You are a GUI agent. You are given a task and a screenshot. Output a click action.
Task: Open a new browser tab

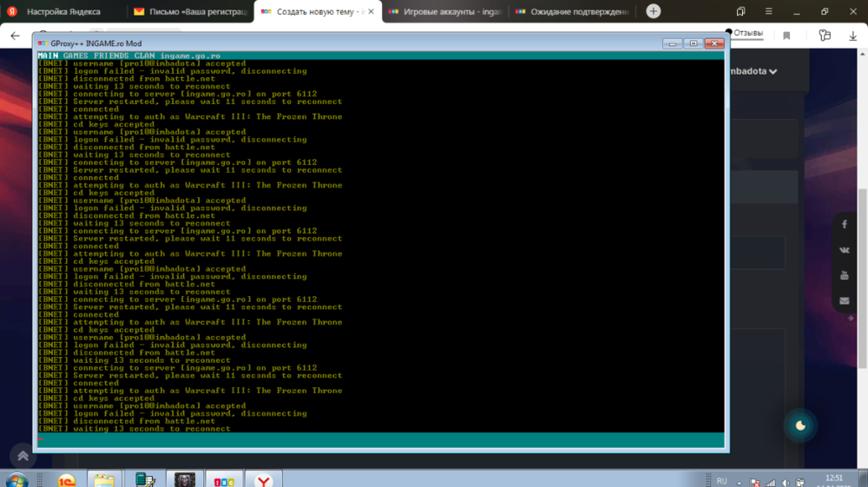point(654,12)
